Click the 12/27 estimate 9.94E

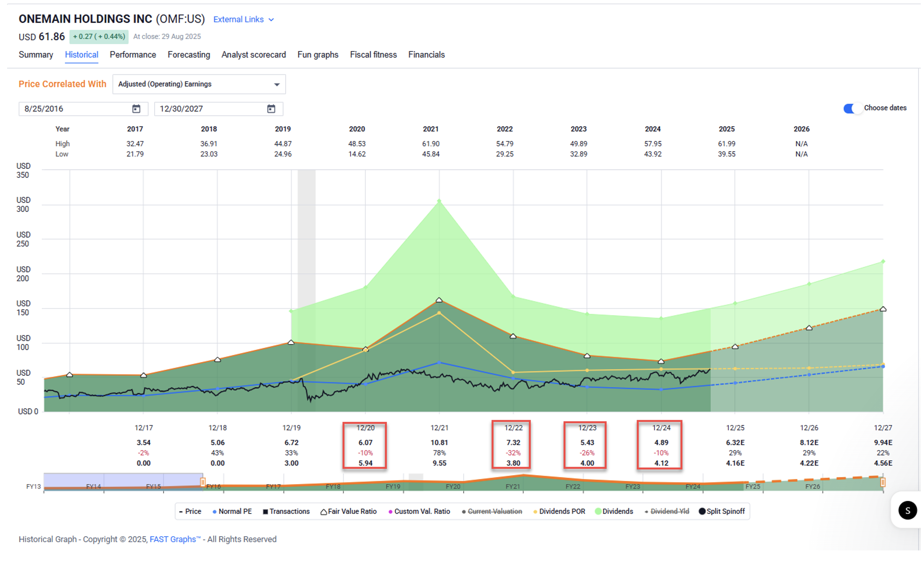point(883,443)
